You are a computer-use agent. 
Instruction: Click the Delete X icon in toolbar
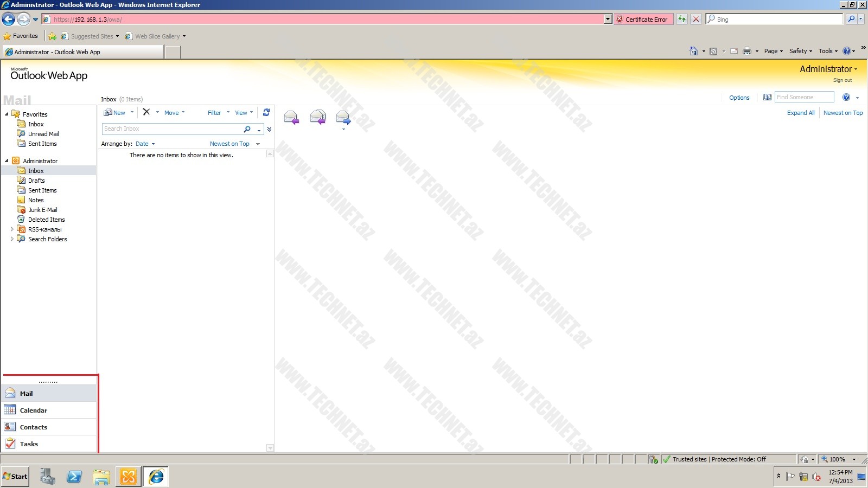click(x=146, y=112)
